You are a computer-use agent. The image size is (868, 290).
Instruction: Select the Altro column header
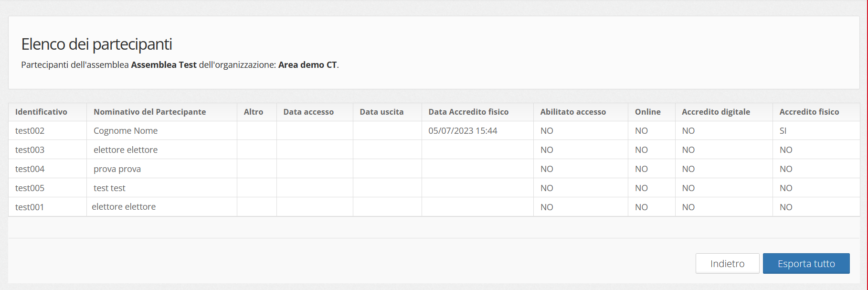click(x=257, y=112)
